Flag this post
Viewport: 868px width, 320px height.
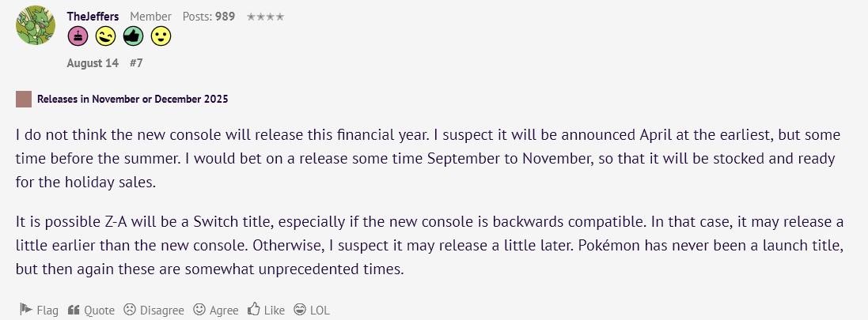[x=39, y=310]
